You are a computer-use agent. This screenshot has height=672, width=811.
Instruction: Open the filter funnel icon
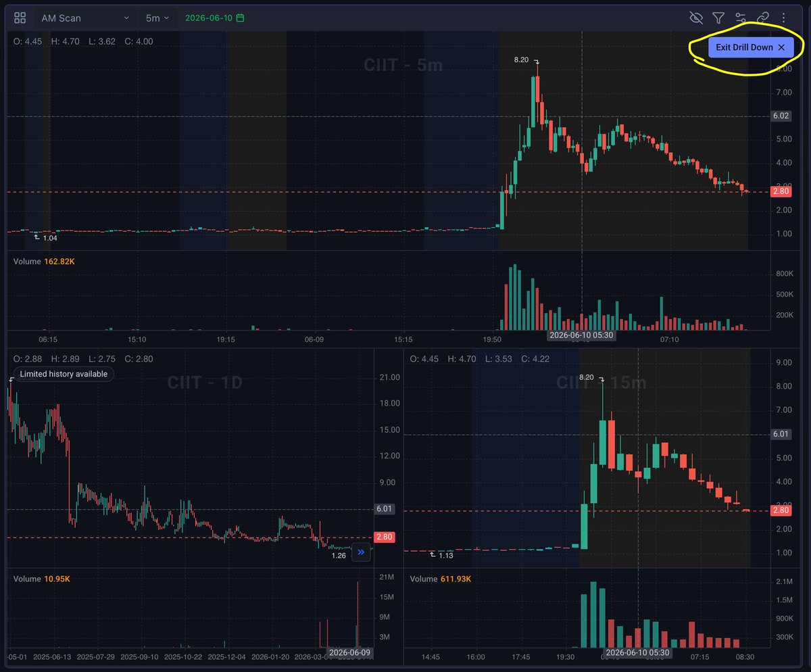pyautogui.click(x=718, y=18)
